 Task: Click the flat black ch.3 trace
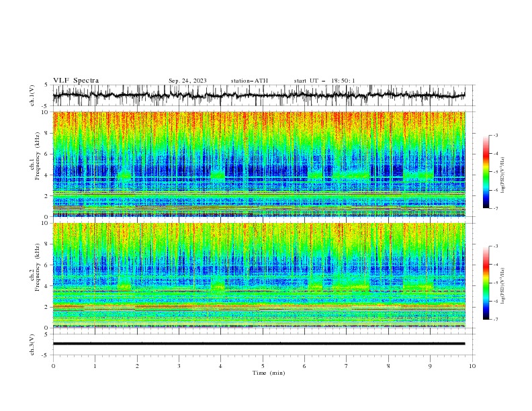click(x=259, y=344)
